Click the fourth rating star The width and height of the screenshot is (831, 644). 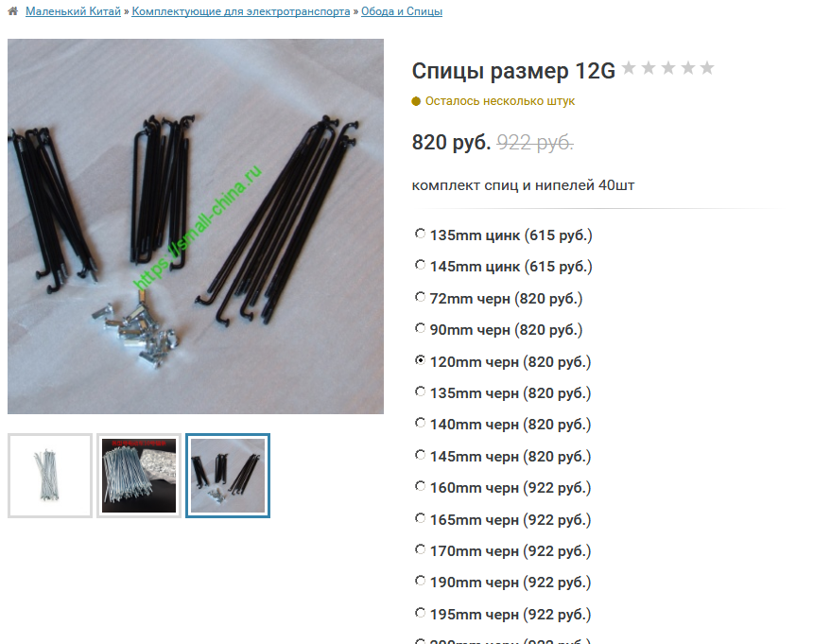click(x=688, y=68)
